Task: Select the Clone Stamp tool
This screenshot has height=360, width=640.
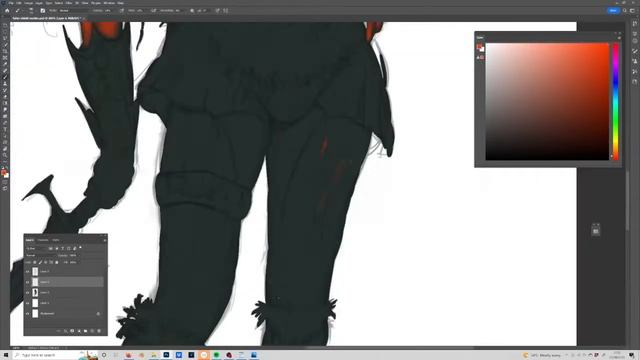Action: click(5, 84)
